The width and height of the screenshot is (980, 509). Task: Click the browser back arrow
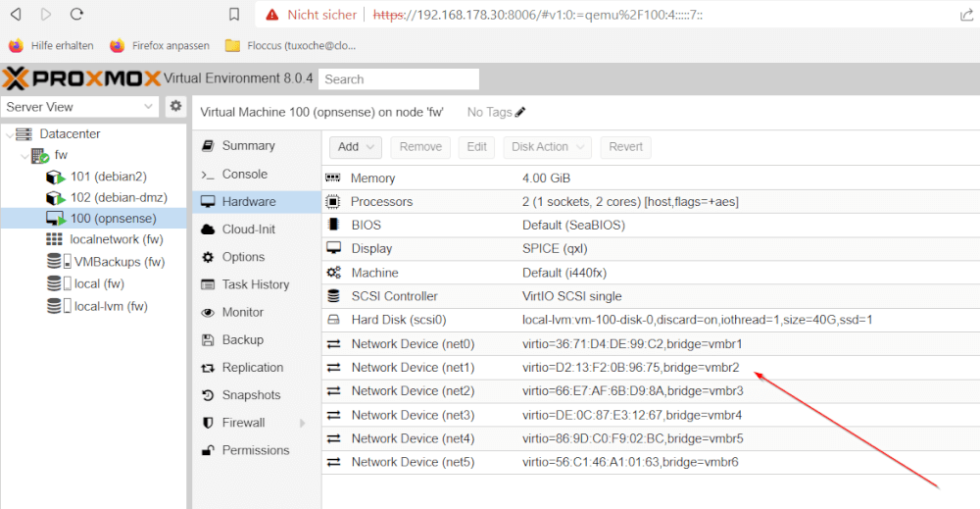17,14
